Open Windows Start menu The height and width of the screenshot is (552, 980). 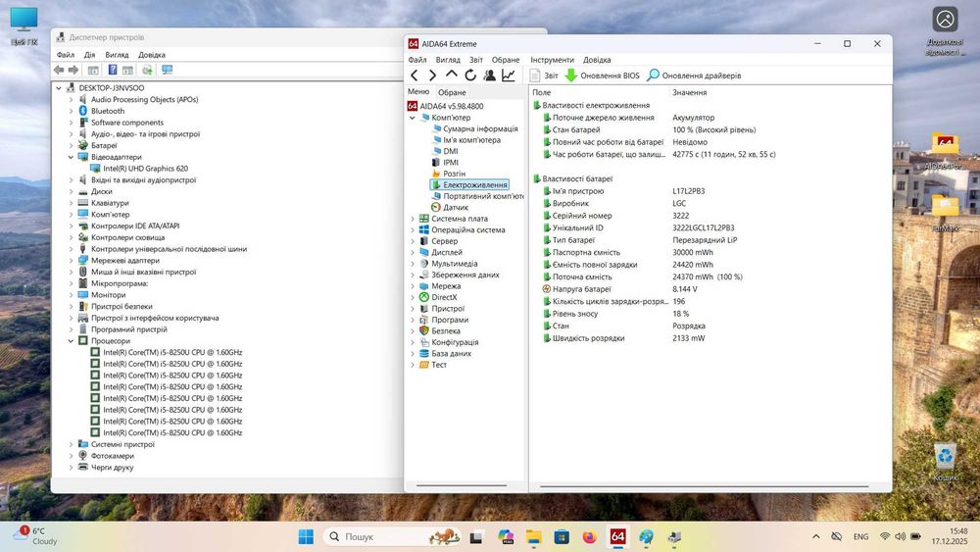pos(306,537)
